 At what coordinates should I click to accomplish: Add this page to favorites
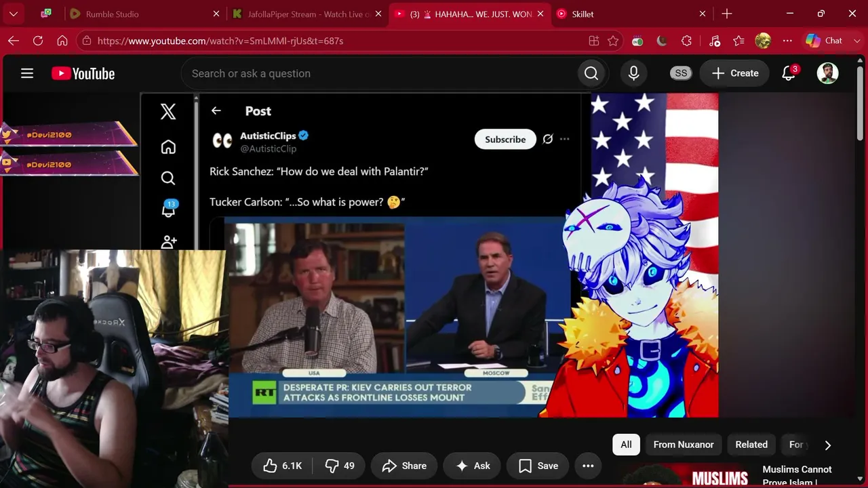tap(613, 41)
